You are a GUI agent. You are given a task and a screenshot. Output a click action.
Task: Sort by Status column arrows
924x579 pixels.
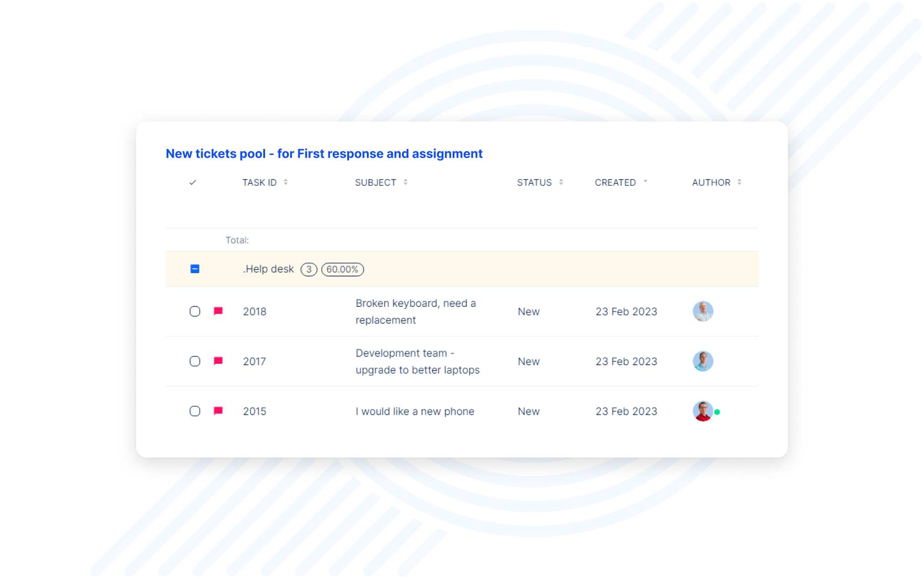tap(561, 182)
